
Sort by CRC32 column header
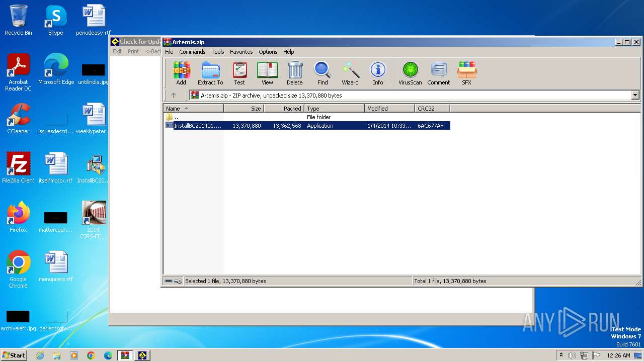432,109
